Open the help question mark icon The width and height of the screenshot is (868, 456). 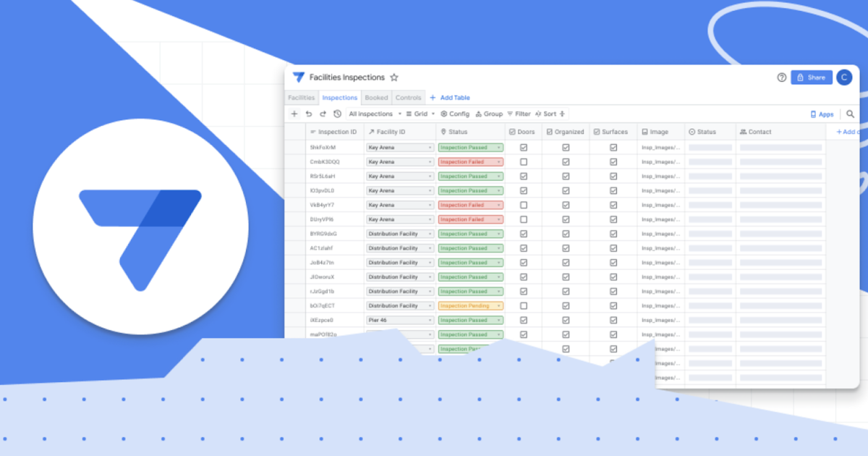(x=782, y=77)
